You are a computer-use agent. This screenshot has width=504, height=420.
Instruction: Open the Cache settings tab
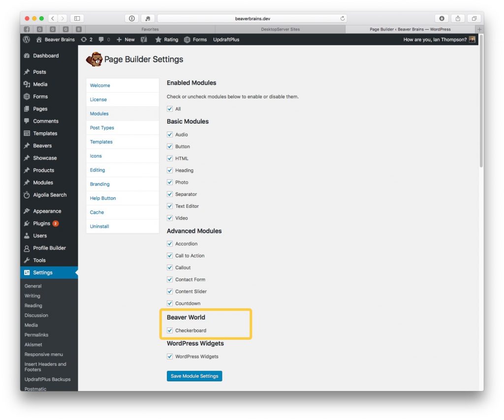click(123, 212)
